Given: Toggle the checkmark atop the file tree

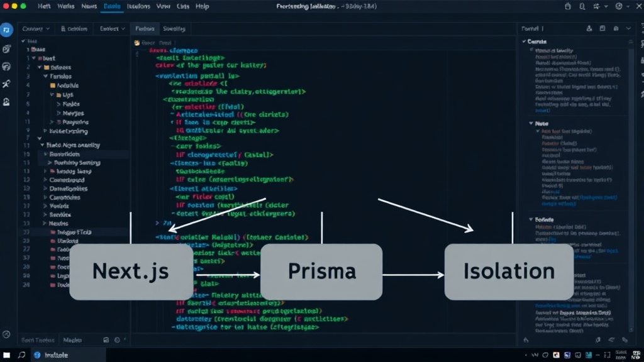Looking at the screenshot, I should [x=23, y=41].
